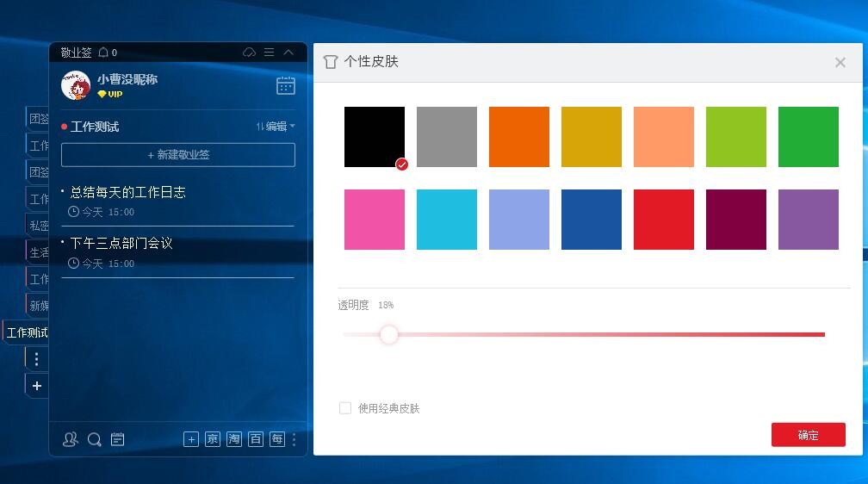Open more options beside bottom shortcut icons

tap(294, 439)
